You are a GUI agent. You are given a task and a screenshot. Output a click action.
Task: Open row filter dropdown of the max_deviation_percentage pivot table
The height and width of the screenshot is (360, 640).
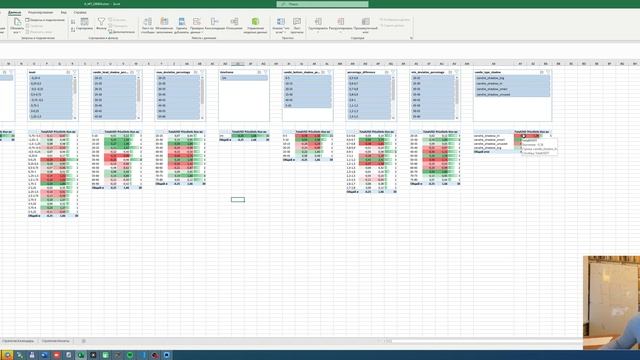[x=166, y=132]
